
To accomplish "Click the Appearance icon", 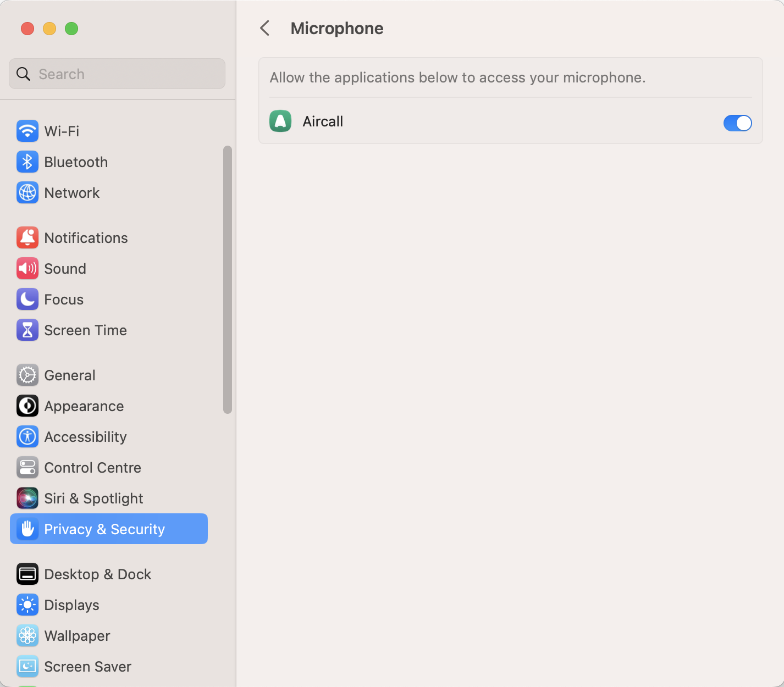I will point(27,406).
